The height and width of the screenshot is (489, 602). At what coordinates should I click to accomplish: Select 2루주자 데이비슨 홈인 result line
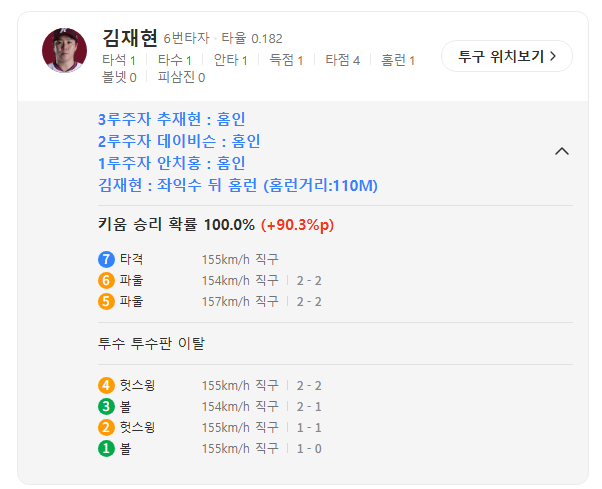point(179,141)
